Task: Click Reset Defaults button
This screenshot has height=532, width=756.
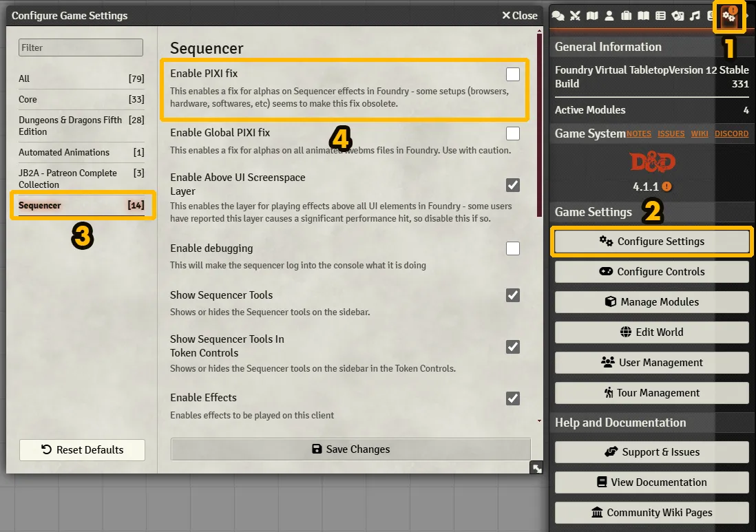Action: point(82,450)
